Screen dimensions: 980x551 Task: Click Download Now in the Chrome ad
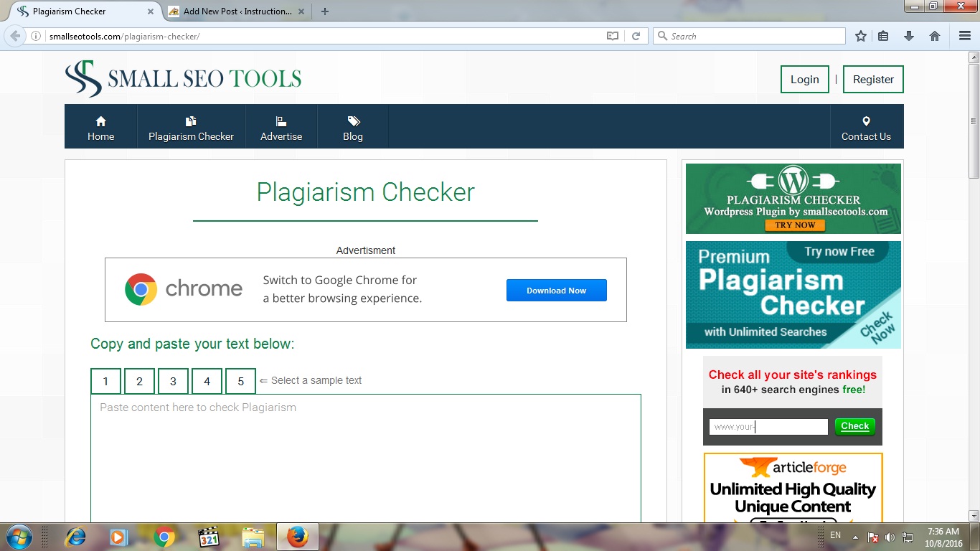click(557, 291)
